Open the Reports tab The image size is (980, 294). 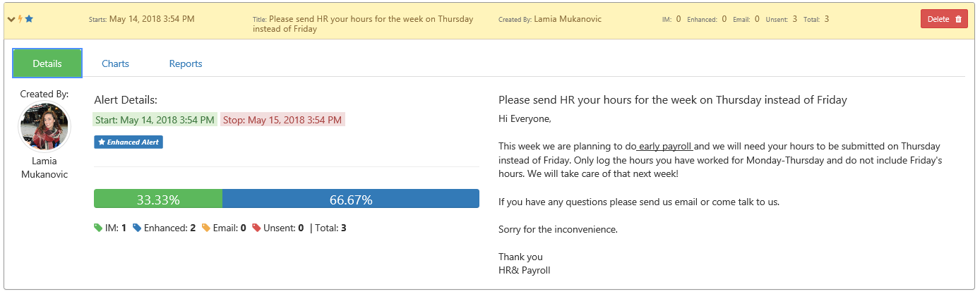186,63
